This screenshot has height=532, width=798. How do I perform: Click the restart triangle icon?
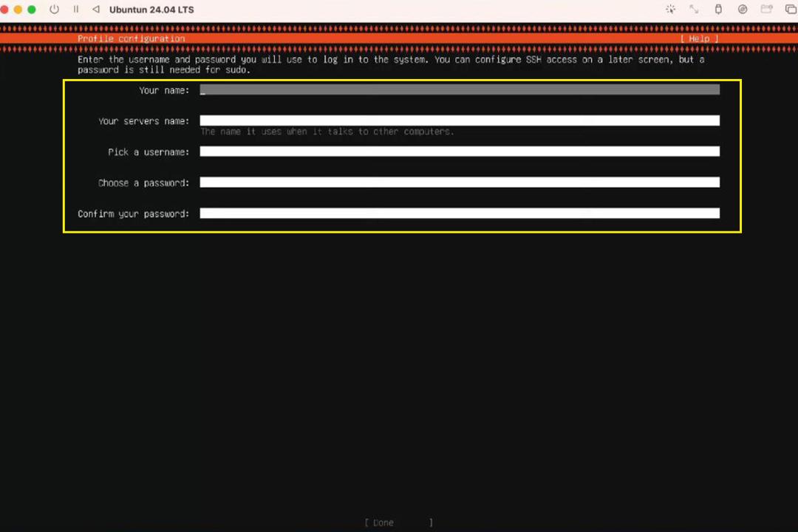[x=95, y=9]
